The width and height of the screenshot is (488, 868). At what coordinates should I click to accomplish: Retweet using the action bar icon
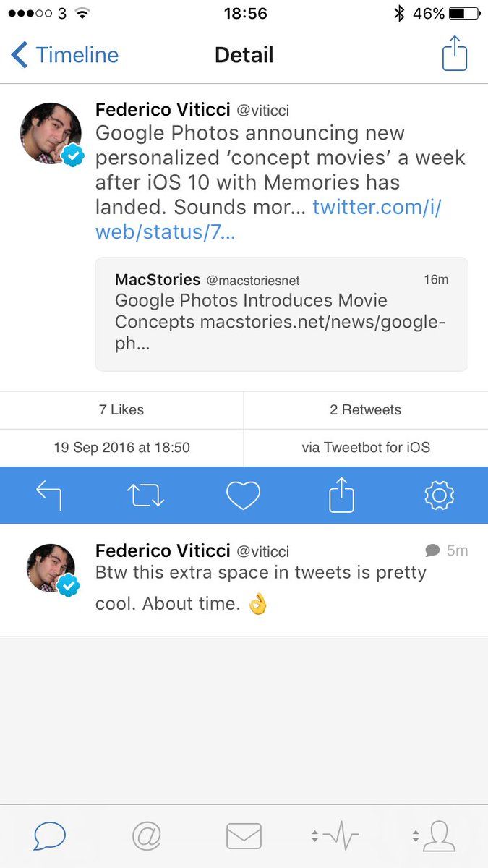pyautogui.click(x=146, y=495)
